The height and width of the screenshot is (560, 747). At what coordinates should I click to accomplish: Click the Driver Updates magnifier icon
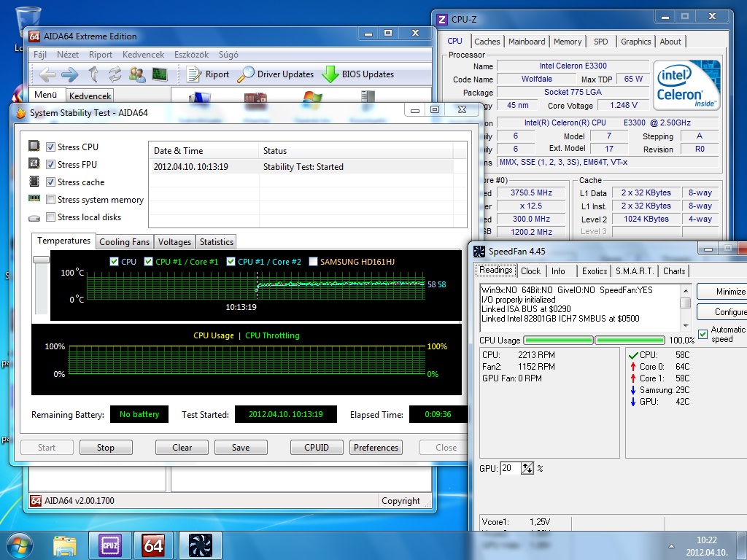click(247, 74)
